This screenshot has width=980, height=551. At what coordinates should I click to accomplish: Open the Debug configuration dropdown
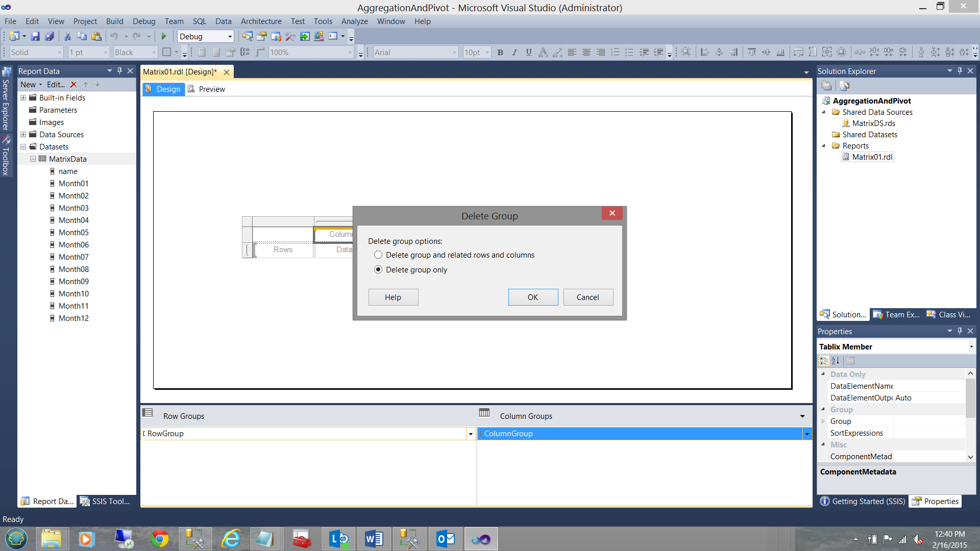pos(230,37)
